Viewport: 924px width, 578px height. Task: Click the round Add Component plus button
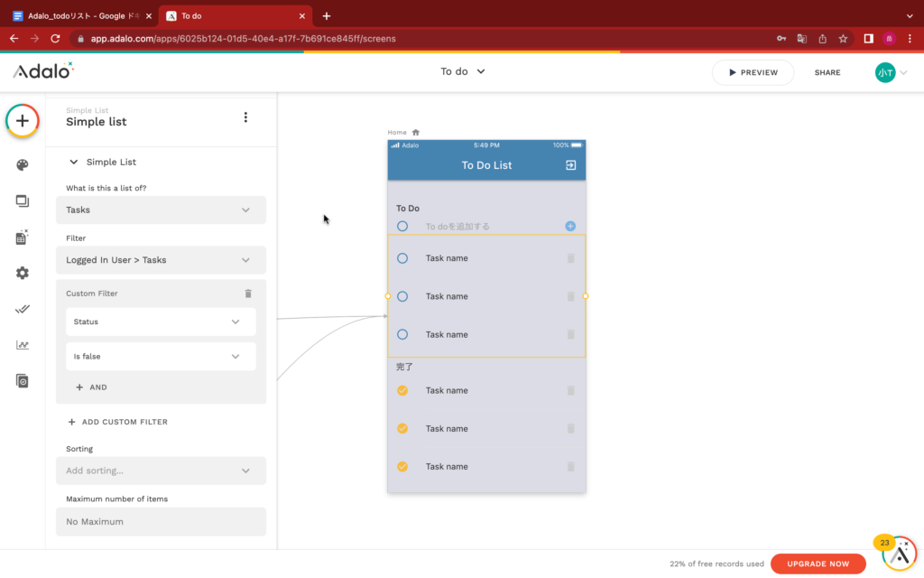(23, 121)
